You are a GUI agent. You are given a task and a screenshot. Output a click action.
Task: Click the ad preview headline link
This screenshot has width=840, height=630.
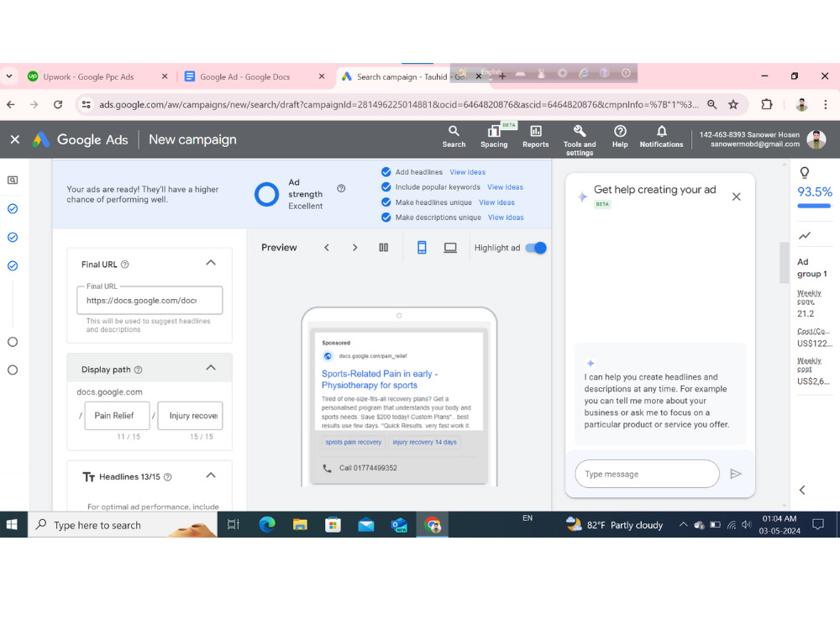point(380,380)
